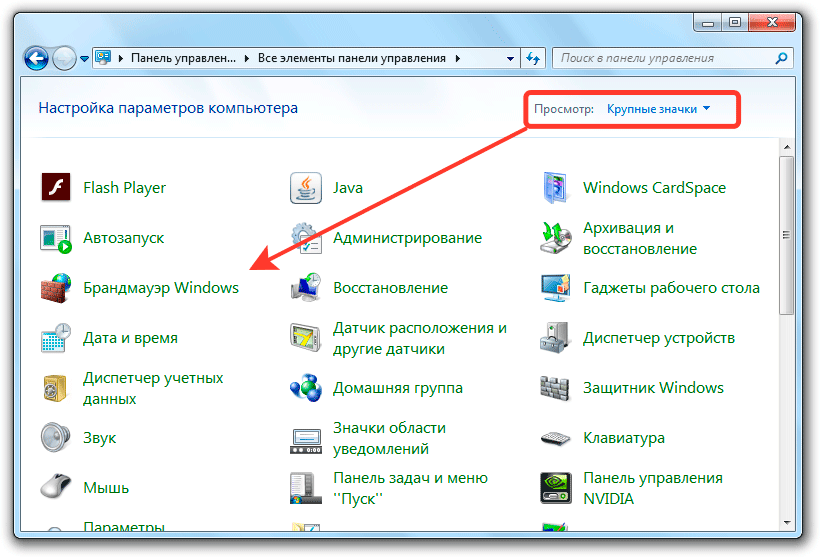Open the Брандмауэр Windows brick wall icon
This screenshot has height=558, width=821.
click(x=56, y=288)
